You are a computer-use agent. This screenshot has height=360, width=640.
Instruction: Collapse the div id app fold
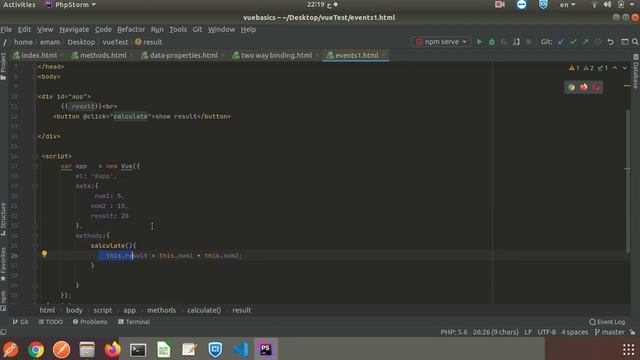pos(35,97)
